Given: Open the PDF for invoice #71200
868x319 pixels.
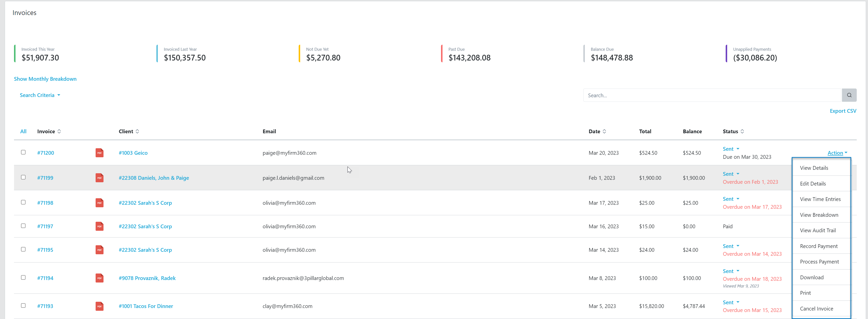Looking at the screenshot, I should [99, 152].
